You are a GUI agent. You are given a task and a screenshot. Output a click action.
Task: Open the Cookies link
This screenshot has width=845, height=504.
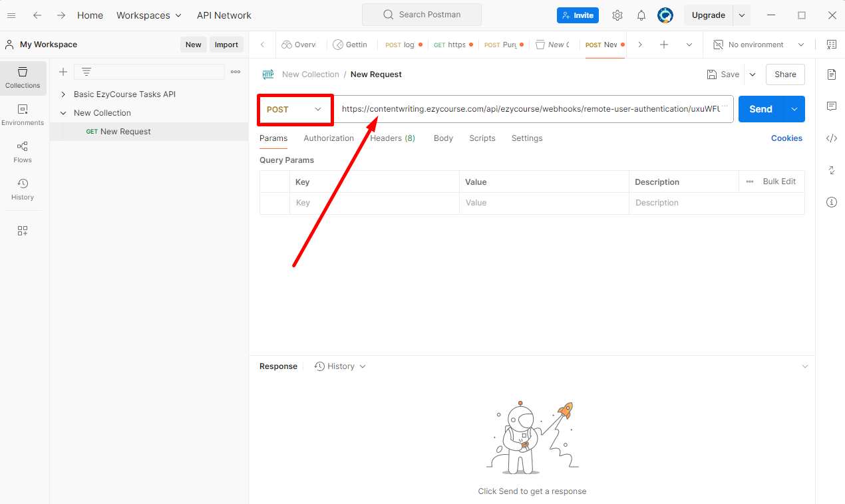(786, 138)
